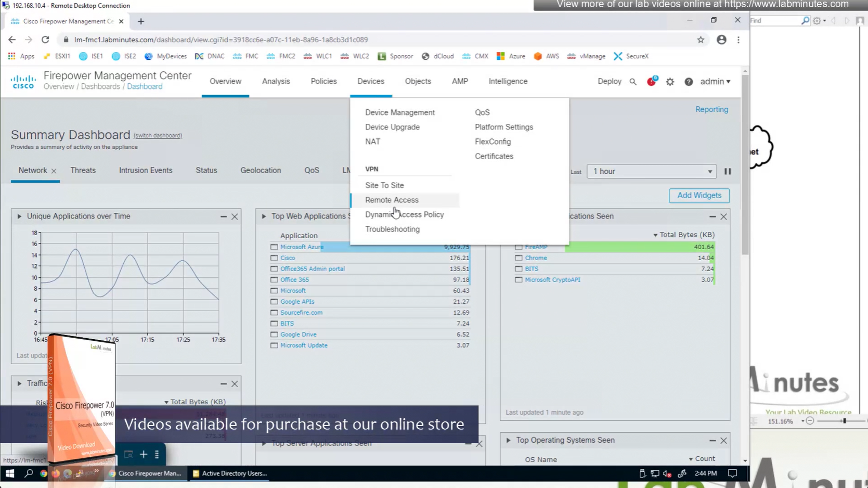
Task: Reload the browser page
Action: [x=45, y=40]
